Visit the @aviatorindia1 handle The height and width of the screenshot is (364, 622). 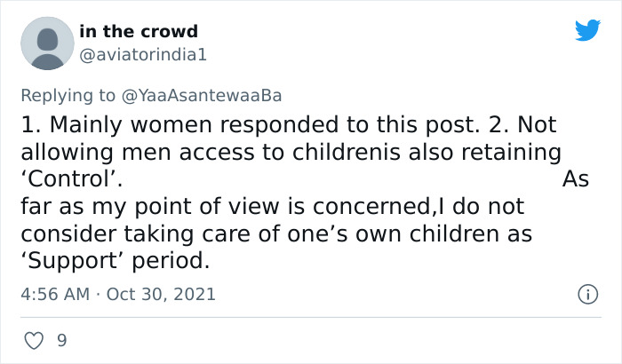click(143, 54)
